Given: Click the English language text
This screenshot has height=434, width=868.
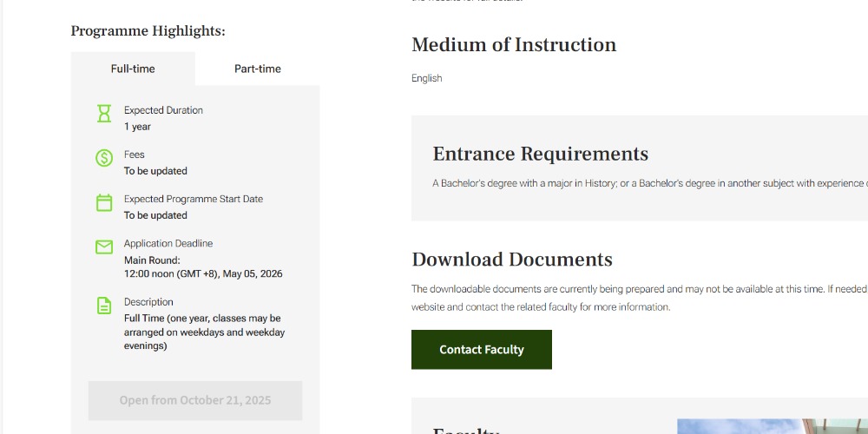Looking at the screenshot, I should pos(426,78).
